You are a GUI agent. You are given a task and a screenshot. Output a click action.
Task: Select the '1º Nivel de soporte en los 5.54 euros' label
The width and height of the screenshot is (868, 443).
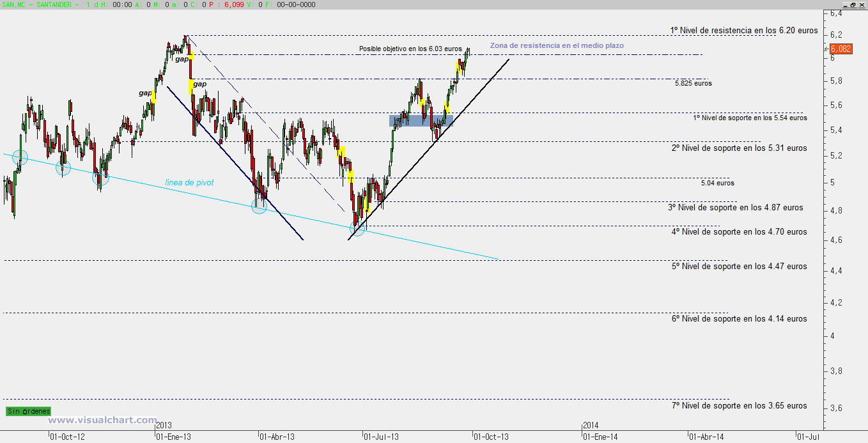pos(750,118)
